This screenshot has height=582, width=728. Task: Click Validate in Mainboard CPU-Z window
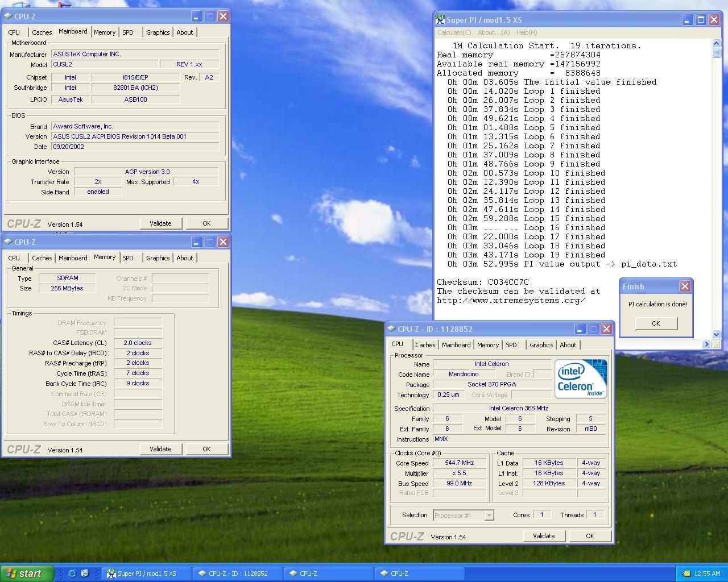pos(160,223)
